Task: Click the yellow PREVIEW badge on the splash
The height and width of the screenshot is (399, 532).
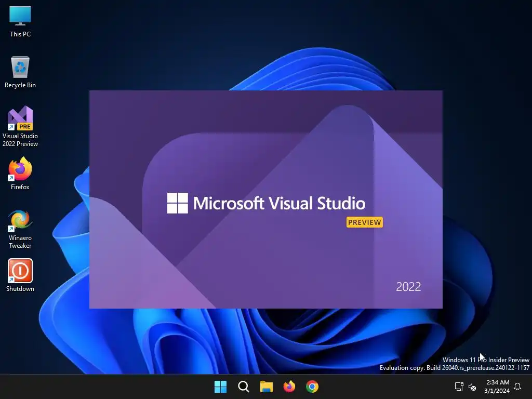Action: tap(364, 222)
